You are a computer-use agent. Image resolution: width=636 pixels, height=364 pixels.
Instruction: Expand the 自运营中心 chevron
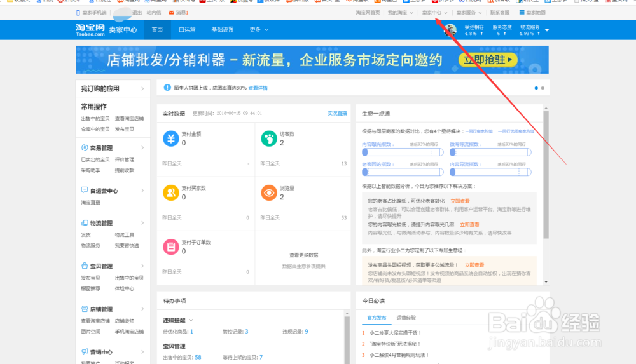(142, 191)
